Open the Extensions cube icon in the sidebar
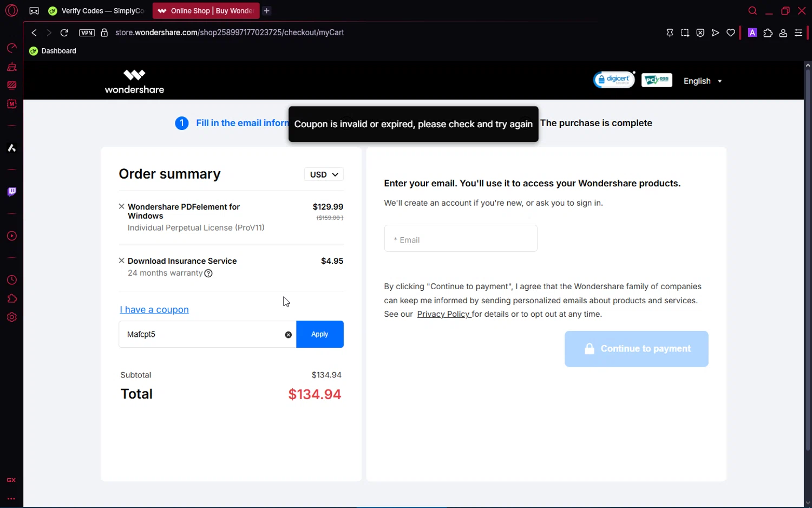Viewport: 812px width, 508px height. (11, 299)
